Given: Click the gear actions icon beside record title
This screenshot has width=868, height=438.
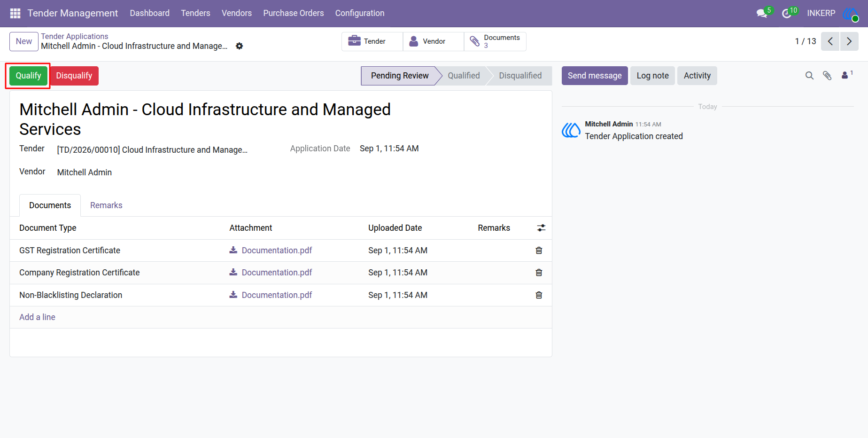Looking at the screenshot, I should (x=239, y=46).
